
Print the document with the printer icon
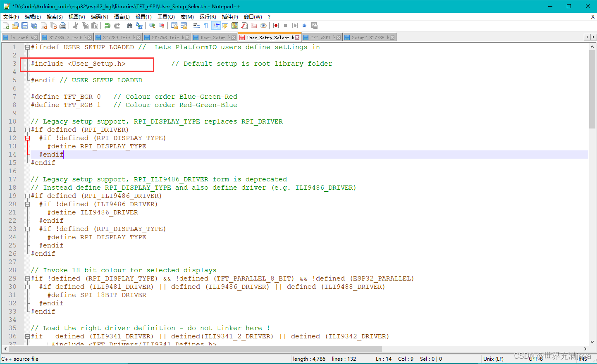click(x=63, y=26)
